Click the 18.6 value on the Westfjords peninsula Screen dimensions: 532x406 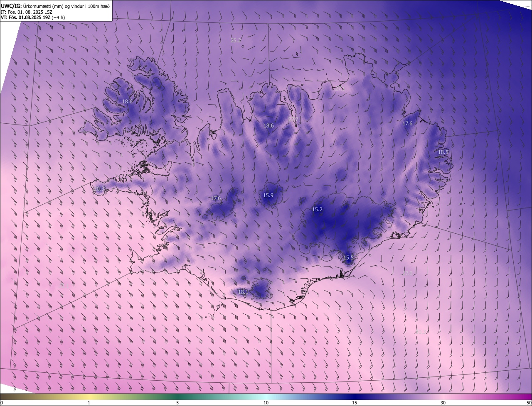[127, 101]
